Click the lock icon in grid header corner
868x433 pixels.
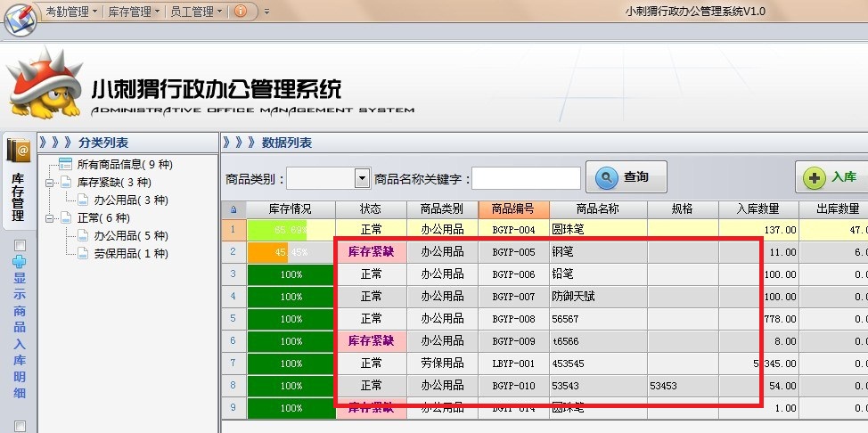(233, 209)
